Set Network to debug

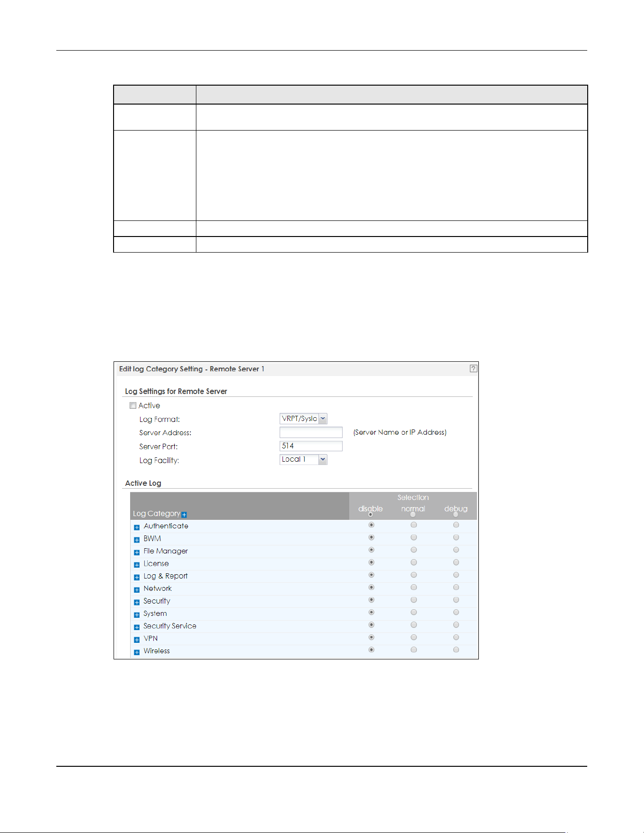456,587
